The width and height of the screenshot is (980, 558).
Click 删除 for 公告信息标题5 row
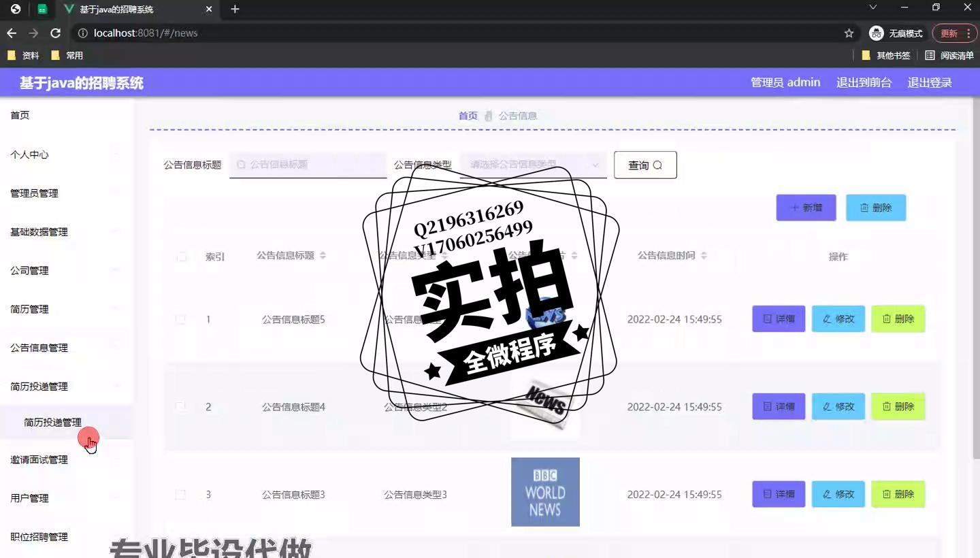pos(898,318)
